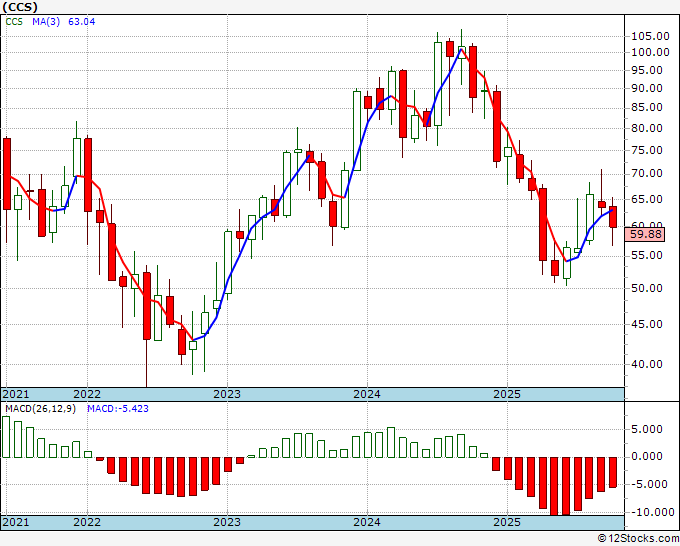The width and height of the screenshot is (680, 546).
Task: Select the green CCS legend label
Action: pyautogui.click(x=14, y=22)
